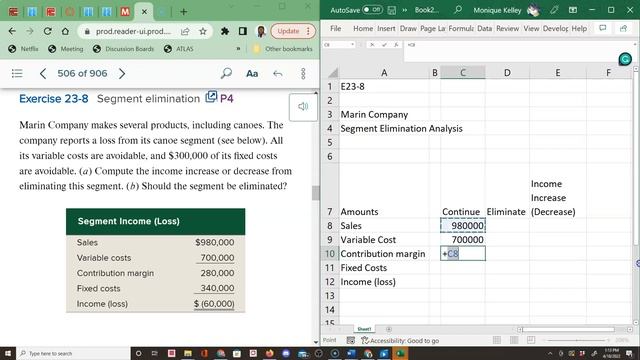
Task: Reload the browser page
Action: (x=47, y=31)
